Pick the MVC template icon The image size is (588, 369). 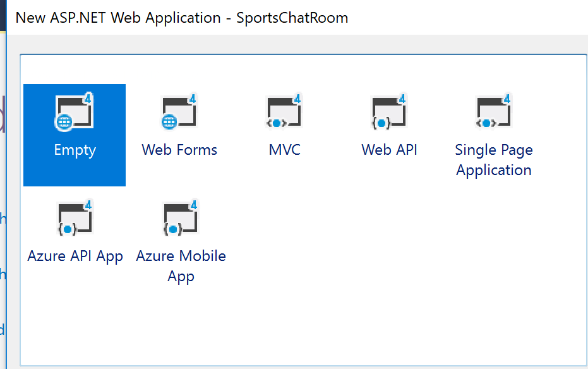point(284,112)
